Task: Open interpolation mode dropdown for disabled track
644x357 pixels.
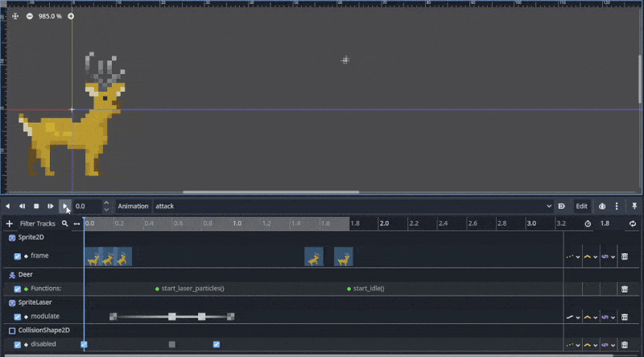Action: pos(591,345)
